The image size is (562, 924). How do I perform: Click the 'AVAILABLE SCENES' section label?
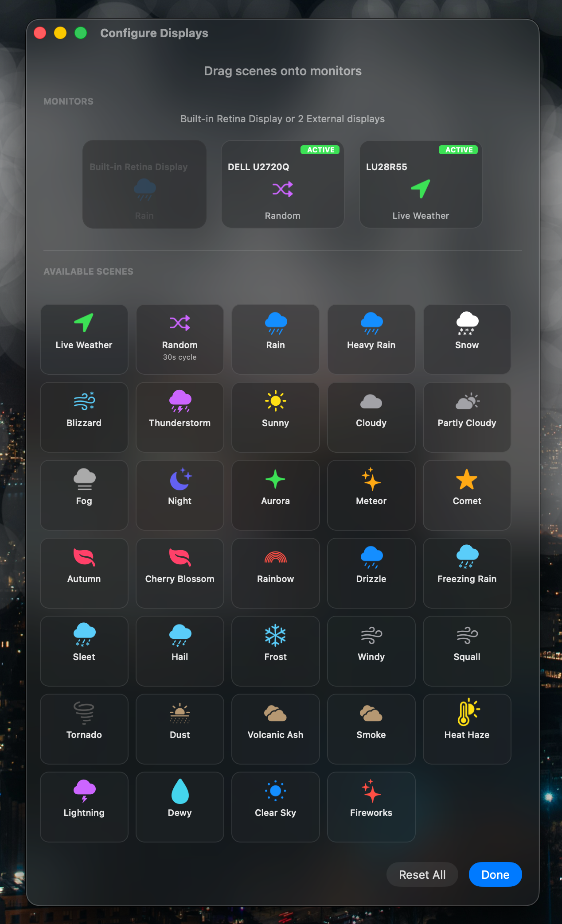[x=88, y=272]
